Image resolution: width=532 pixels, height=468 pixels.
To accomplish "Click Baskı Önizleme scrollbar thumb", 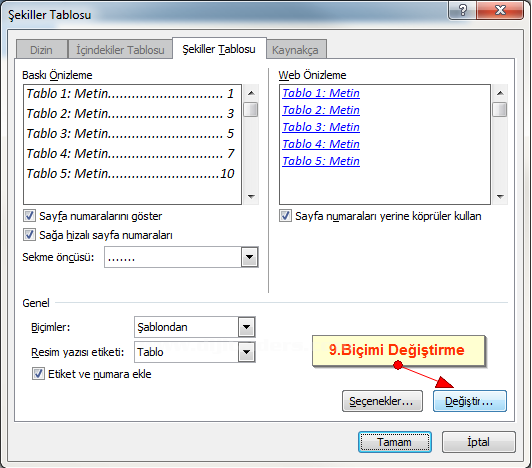I will [251, 109].
